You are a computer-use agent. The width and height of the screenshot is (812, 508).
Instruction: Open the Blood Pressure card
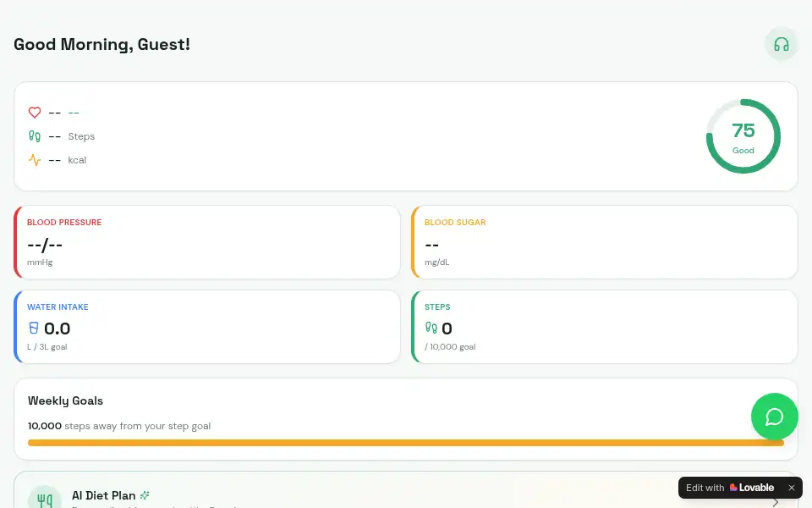[207, 242]
